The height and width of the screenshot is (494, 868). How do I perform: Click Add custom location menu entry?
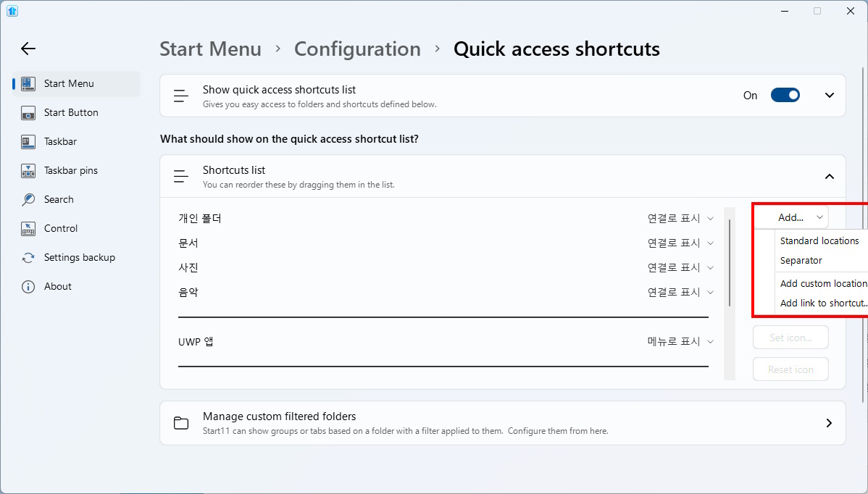(x=823, y=283)
